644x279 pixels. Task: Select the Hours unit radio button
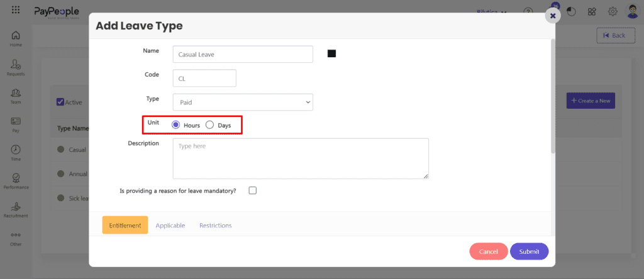[176, 125]
